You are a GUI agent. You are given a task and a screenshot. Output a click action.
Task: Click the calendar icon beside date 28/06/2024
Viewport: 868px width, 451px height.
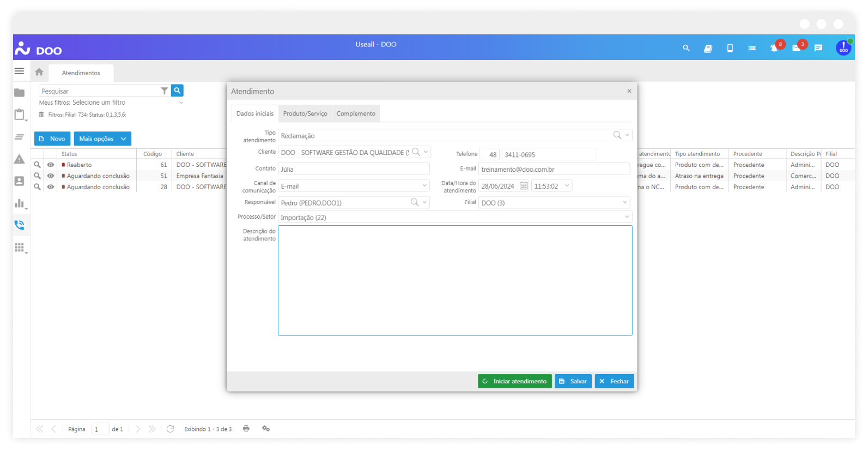click(x=524, y=186)
